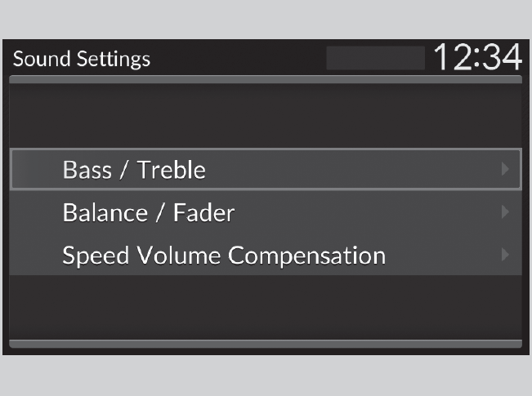
Task: Click the dark status box beside clock
Action: tap(375, 58)
